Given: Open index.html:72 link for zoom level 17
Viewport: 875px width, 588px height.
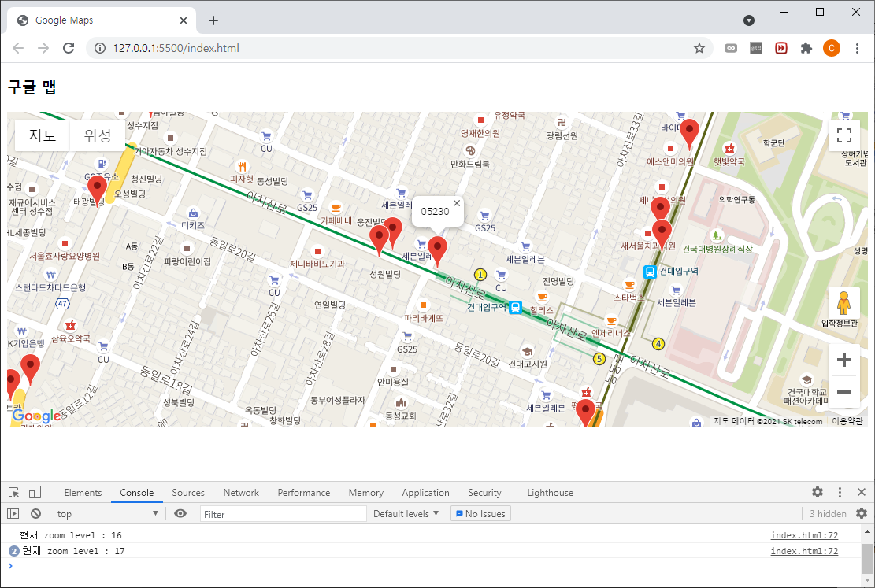Looking at the screenshot, I should click(804, 551).
